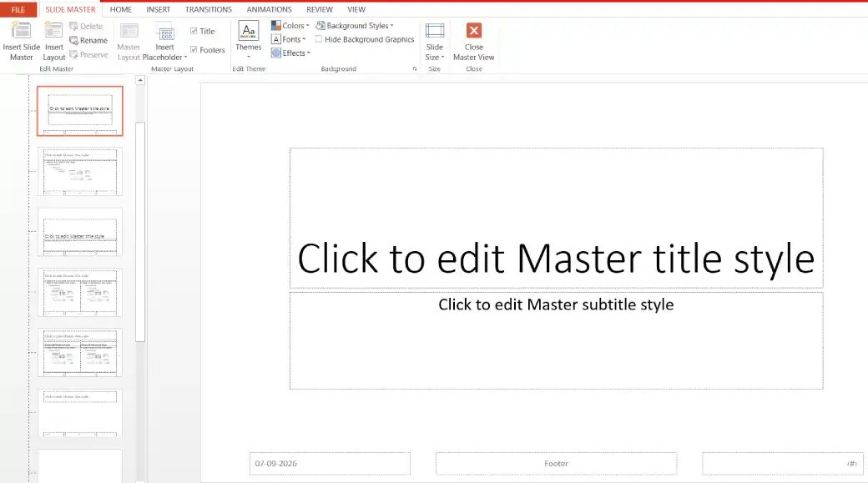Select the Title Slide layout thumbnail
Viewport: 868px width, 483px height.
point(80,111)
